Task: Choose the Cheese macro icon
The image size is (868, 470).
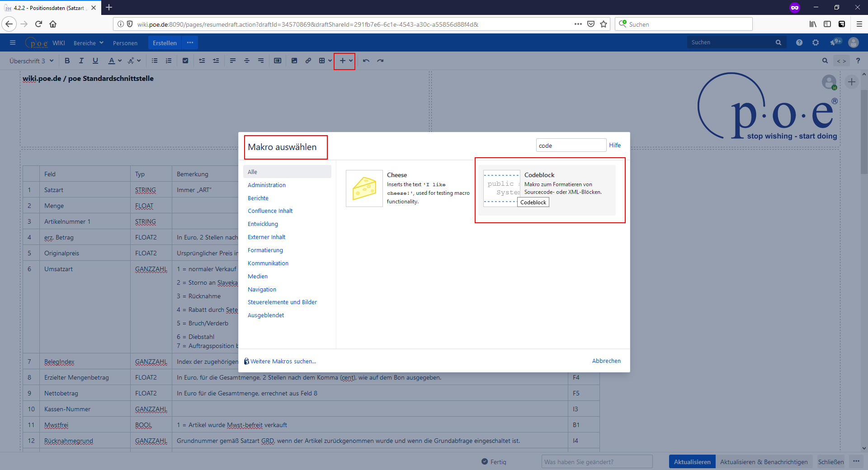Action: tap(364, 188)
